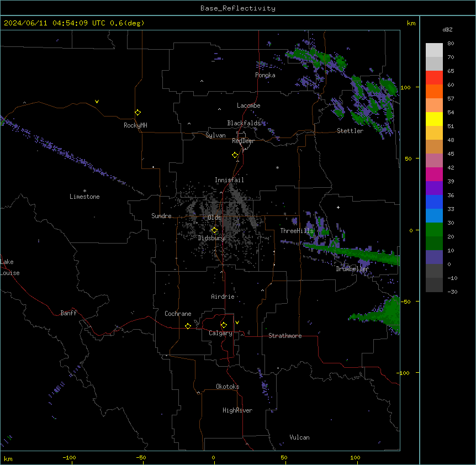Click the 80 value in dBZ legend
This screenshot has height=465, width=476.
pyautogui.click(x=451, y=44)
